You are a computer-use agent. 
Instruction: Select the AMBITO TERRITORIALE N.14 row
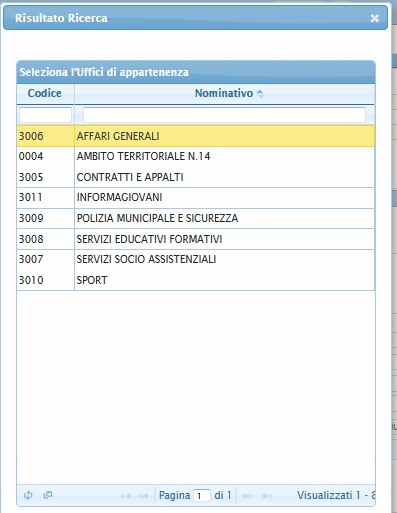coord(196,156)
